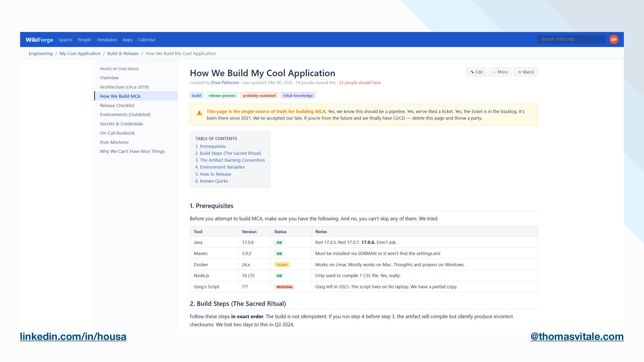Viewport: 644px width, 362px height.
Task: Click the WikiForge logo
Action: coord(39,40)
